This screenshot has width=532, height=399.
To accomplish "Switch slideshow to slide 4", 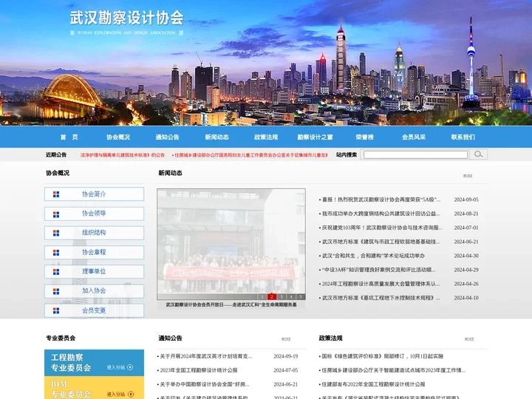I will 291,296.
